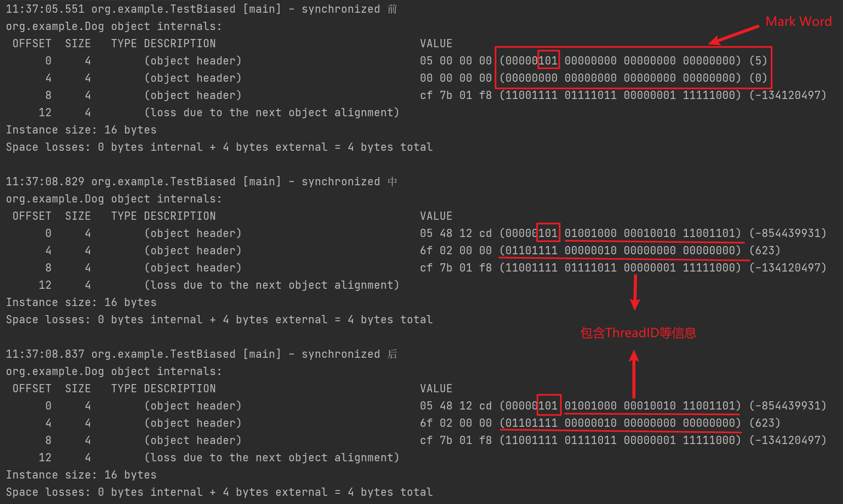Click the red arrow pointing at the Mark Word box
Image resolution: width=843 pixels, height=504 pixels.
coord(734,35)
